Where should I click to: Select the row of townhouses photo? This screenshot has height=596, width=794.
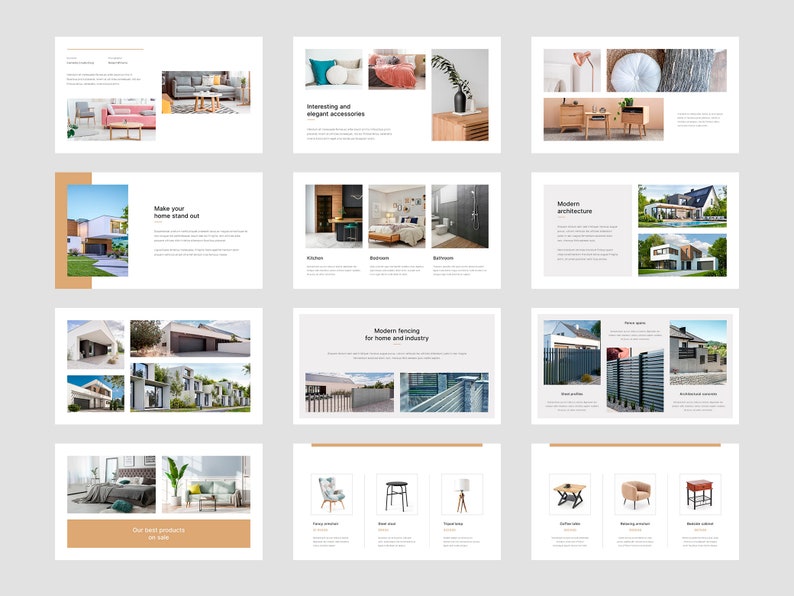pyautogui.click(x=190, y=387)
